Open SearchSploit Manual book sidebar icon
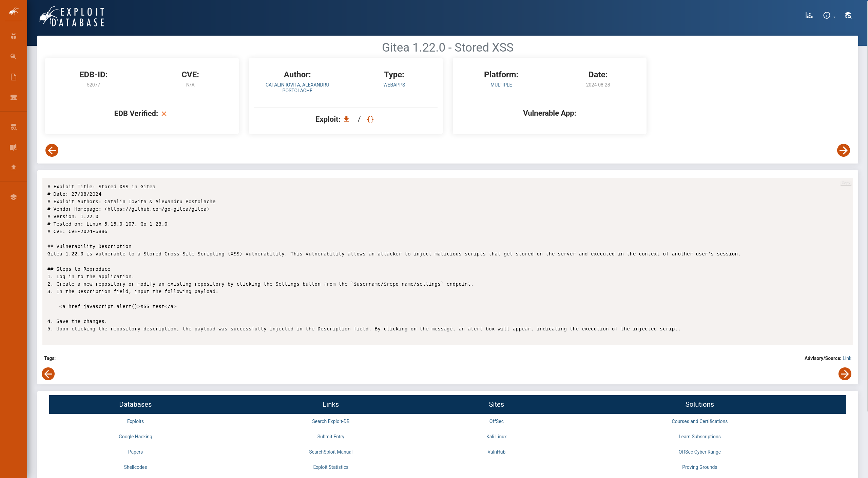868x478 pixels. pos(14,147)
